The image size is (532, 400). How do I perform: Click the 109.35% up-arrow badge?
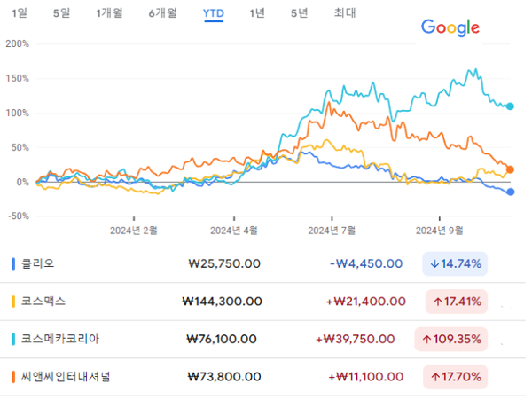pyautogui.click(x=450, y=339)
